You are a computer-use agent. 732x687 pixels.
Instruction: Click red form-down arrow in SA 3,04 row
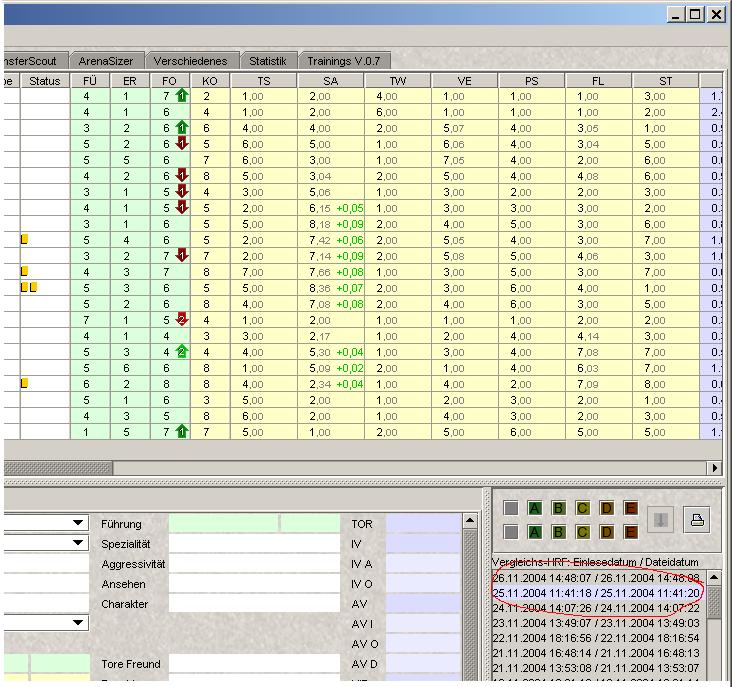point(182,176)
